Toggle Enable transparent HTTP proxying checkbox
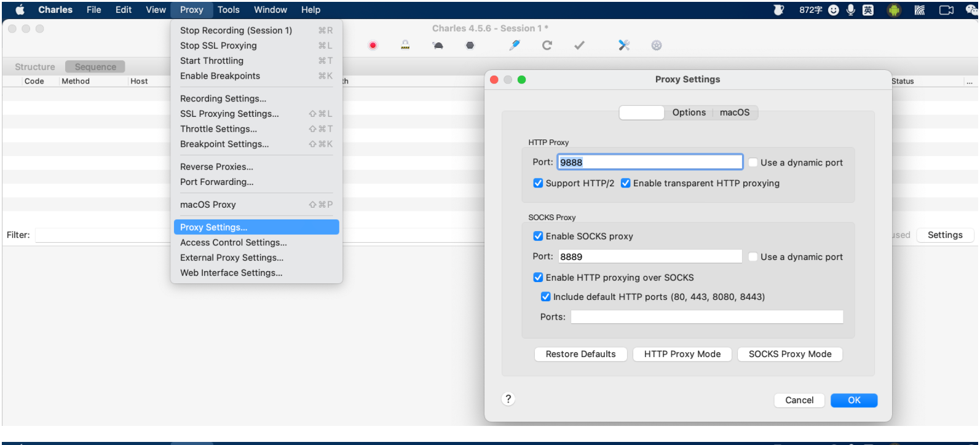This screenshot has height=445, width=980. (x=626, y=183)
